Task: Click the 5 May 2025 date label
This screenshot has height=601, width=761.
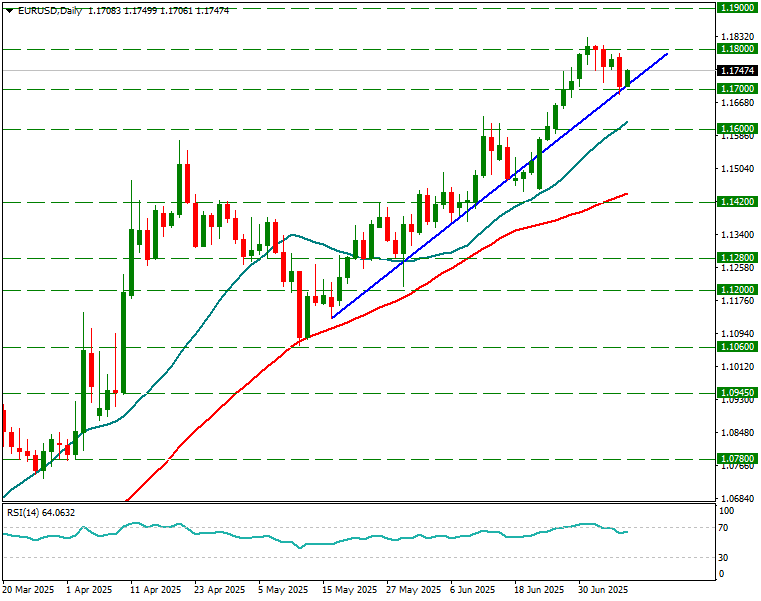Action: [283, 590]
